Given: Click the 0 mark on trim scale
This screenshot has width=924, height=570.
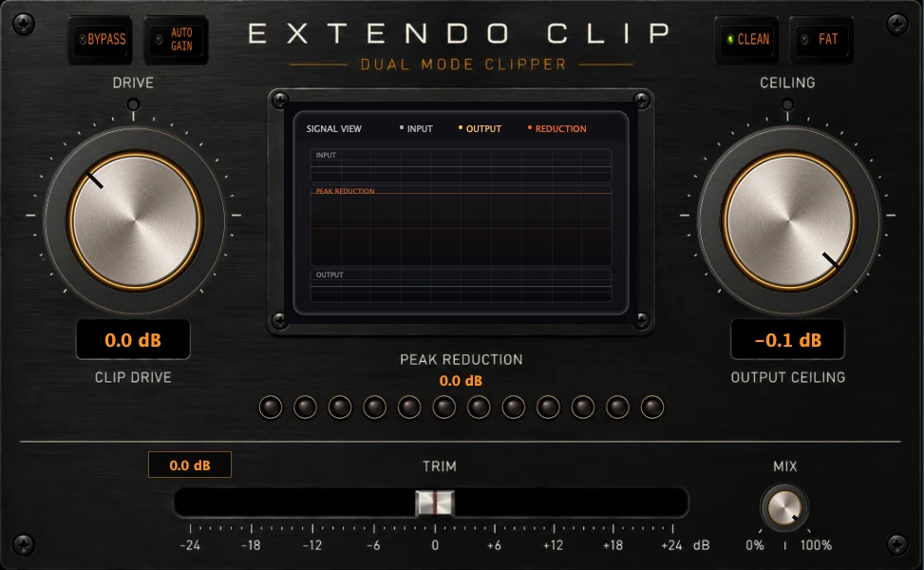Looking at the screenshot, I should 435,545.
